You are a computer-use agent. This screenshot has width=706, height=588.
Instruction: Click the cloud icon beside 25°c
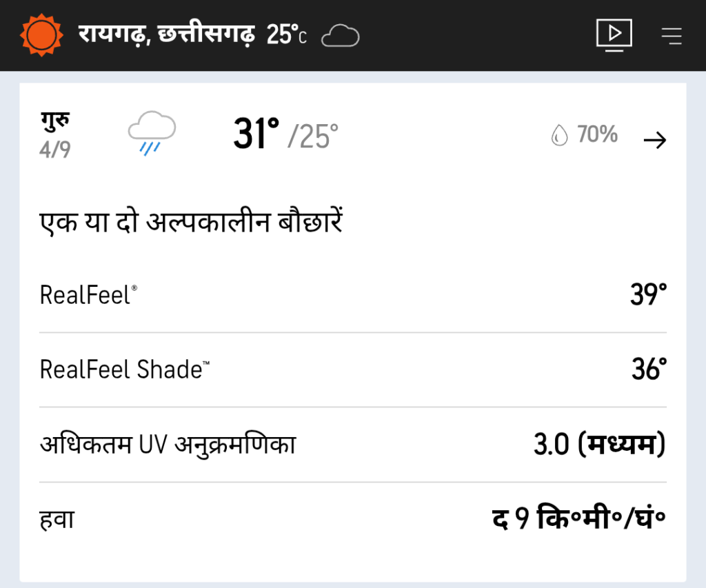tap(341, 35)
